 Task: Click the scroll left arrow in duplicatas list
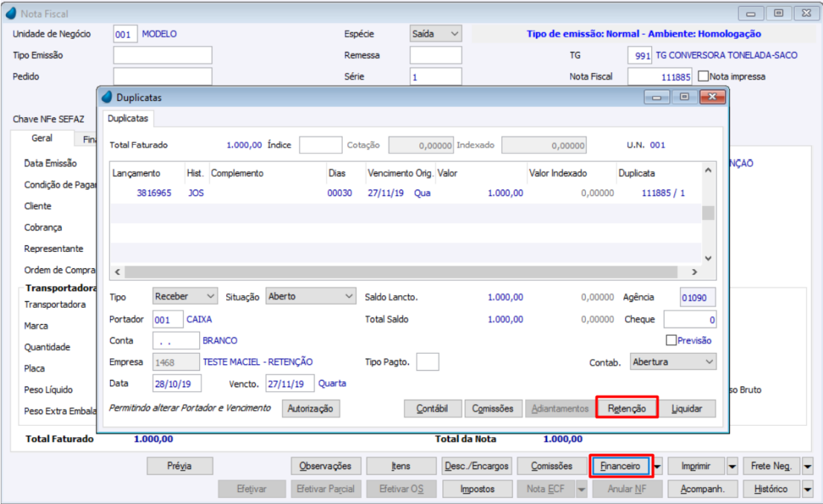point(117,272)
